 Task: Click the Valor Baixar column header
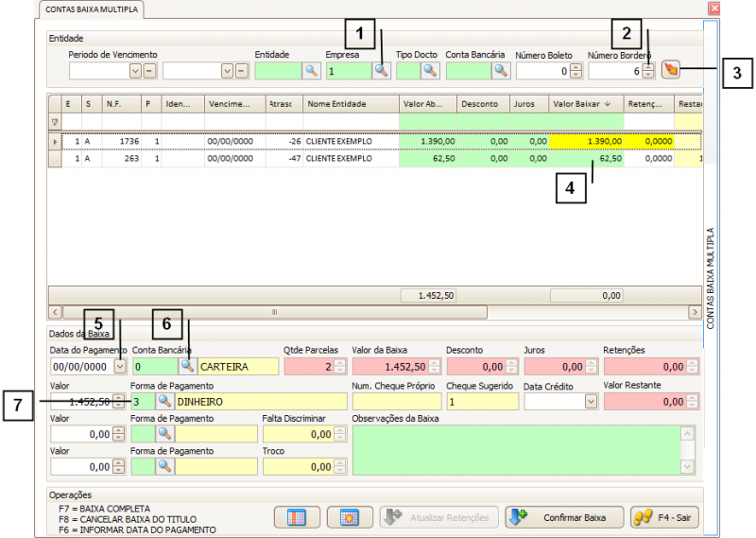581,103
